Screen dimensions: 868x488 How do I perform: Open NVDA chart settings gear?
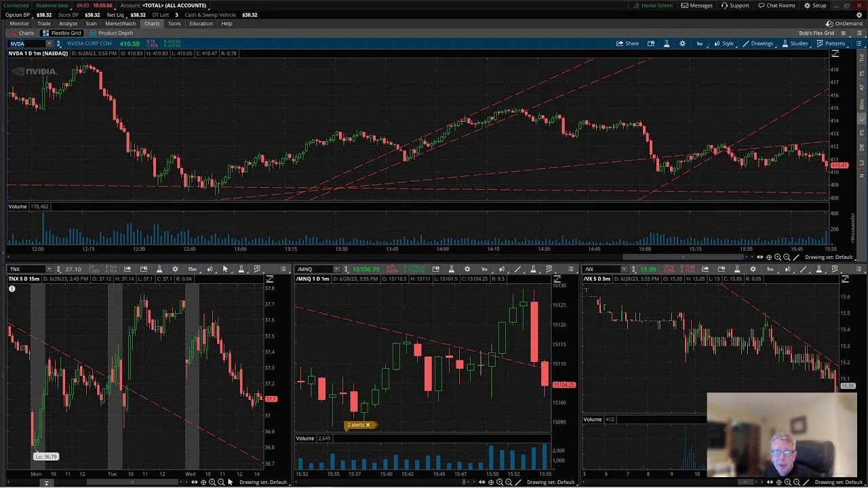pos(682,43)
